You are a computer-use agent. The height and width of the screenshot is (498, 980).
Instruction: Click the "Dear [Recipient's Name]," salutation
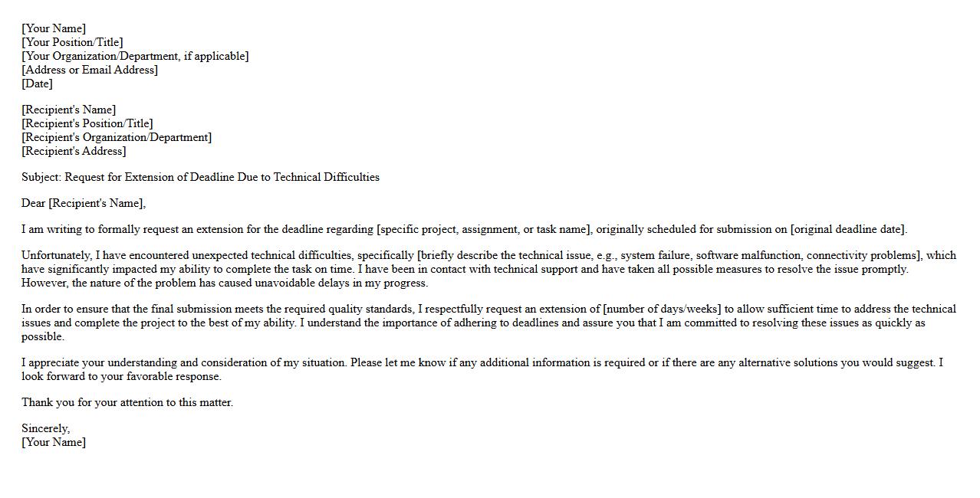click(x=84, y=203)
